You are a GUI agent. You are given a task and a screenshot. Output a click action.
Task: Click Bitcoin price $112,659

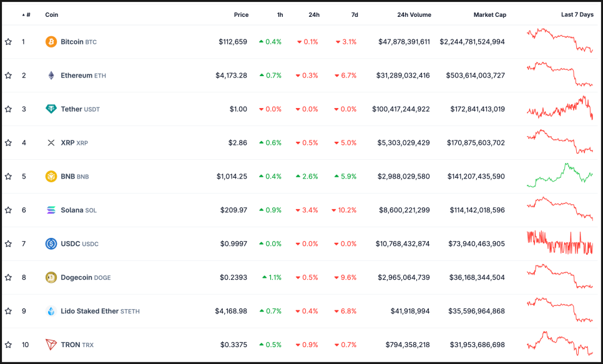(x=233, y=42)
